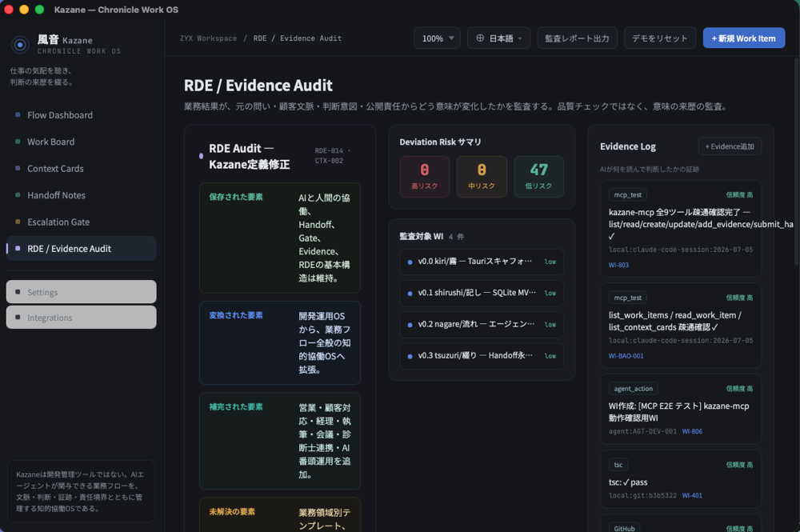Click the デモをリセット button
The height and width of the screenshot is (532, 800).
click(x=660, y=38)
